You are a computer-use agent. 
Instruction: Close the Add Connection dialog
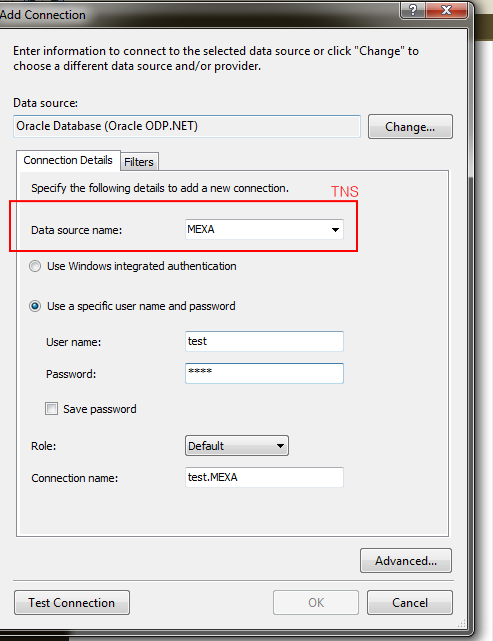pos(446,9)
